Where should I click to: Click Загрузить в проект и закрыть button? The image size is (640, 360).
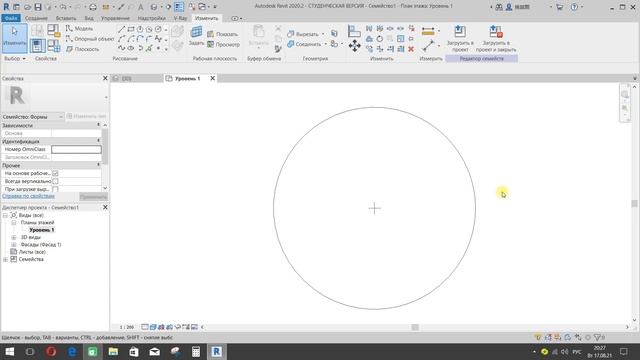pyautogui.click(x=496, y=38)
